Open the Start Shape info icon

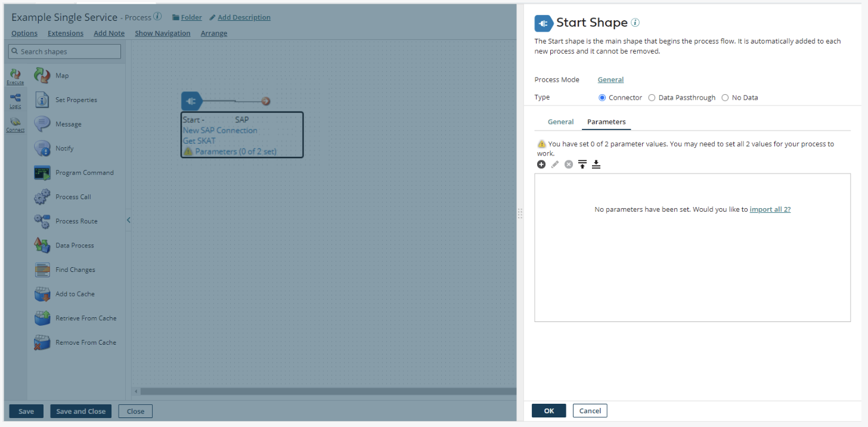635,23
